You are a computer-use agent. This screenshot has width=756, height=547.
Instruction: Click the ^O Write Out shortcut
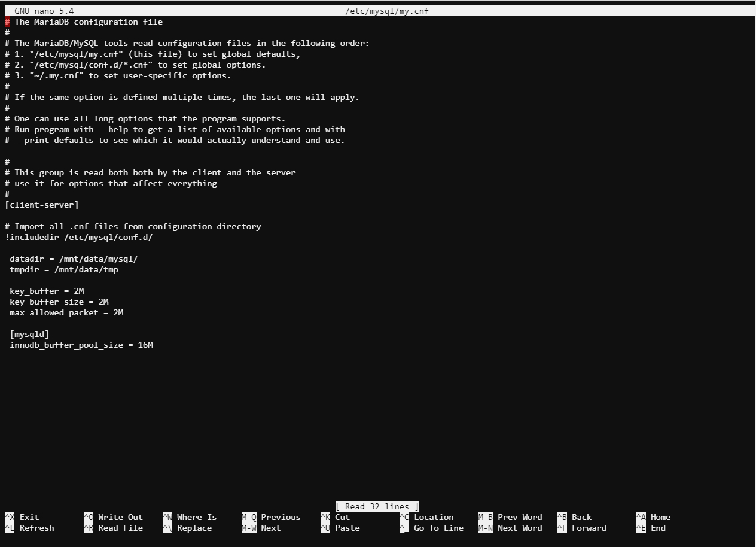click(114, 517)
